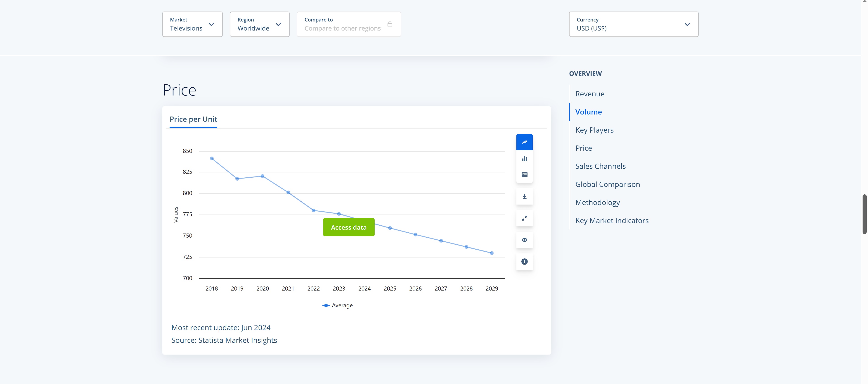Select the Price per Unit tab
The image size is (868, 384).
pos(193,119)
